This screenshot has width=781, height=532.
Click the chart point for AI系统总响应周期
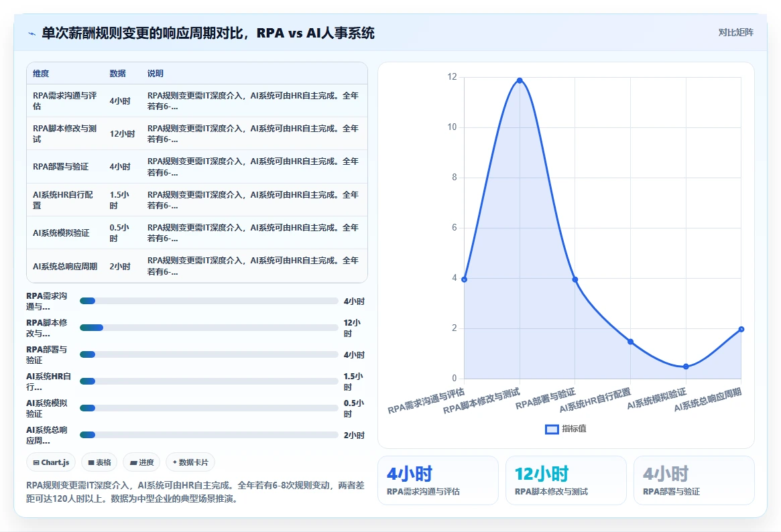click(741, 329)
